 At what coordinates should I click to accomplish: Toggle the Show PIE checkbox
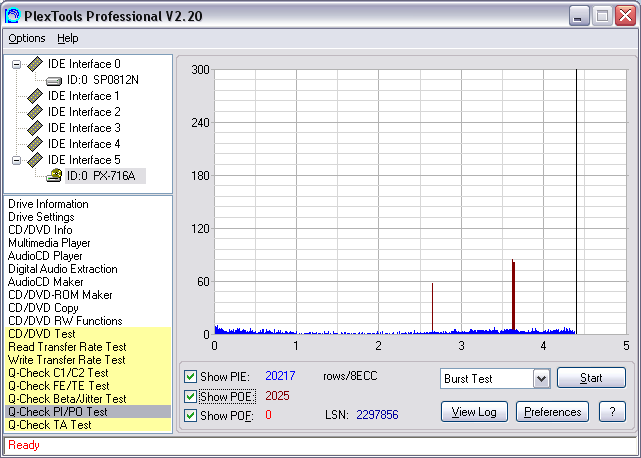click(x=190, y=376)
